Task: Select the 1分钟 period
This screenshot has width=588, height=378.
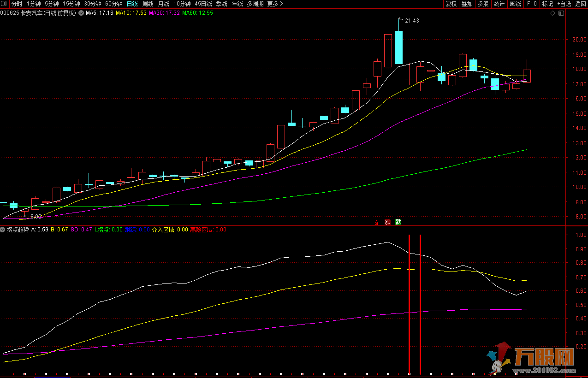Action: 34,4
